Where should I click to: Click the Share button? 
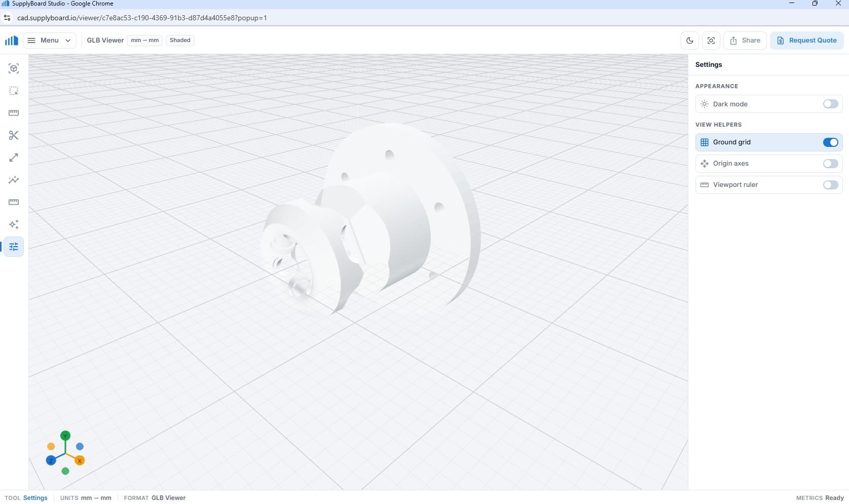coord(745,41)
